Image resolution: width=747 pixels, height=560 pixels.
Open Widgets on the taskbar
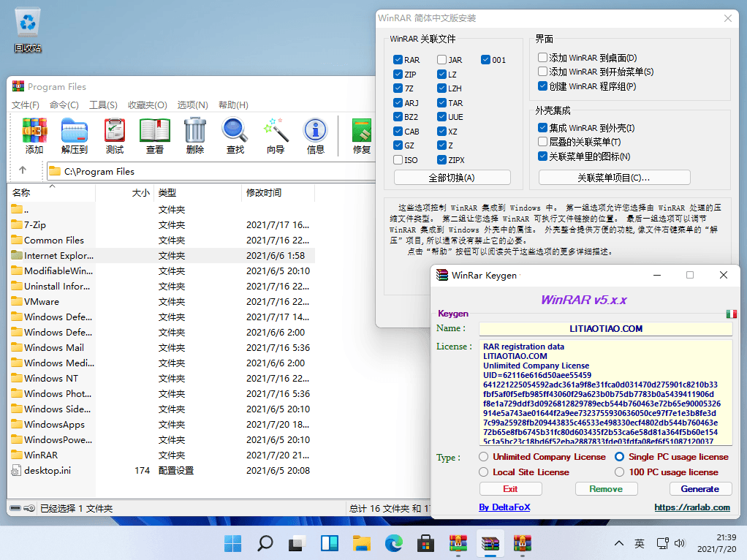(x=329, y=543)
